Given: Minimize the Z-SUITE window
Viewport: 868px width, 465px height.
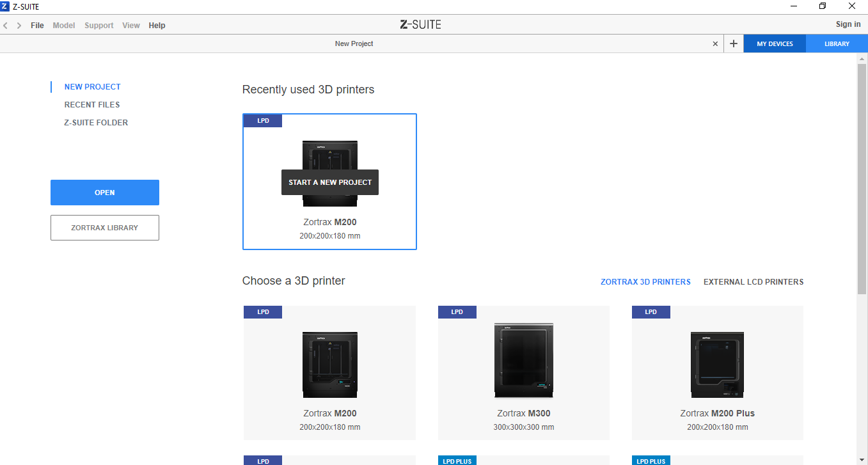Looking at the screenshot, I should point(793,6).
